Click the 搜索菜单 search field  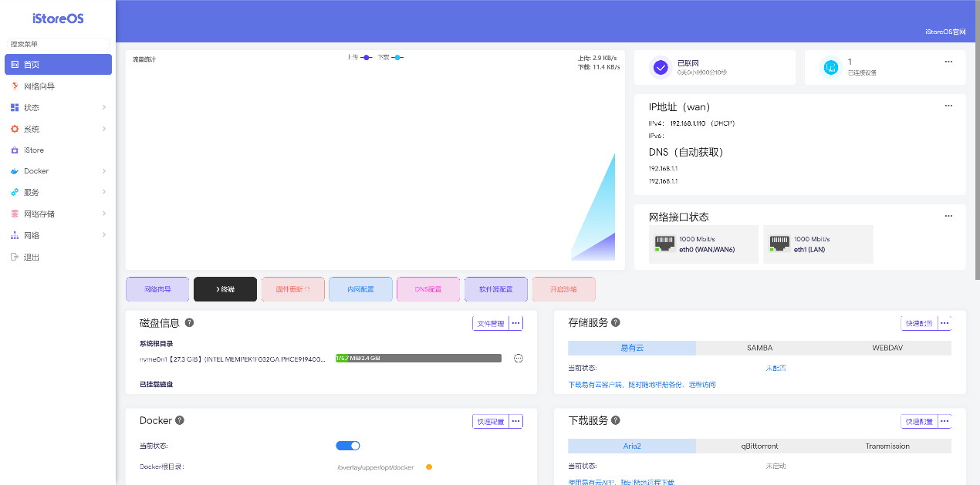pyautogui.click(x=58, y=45)
